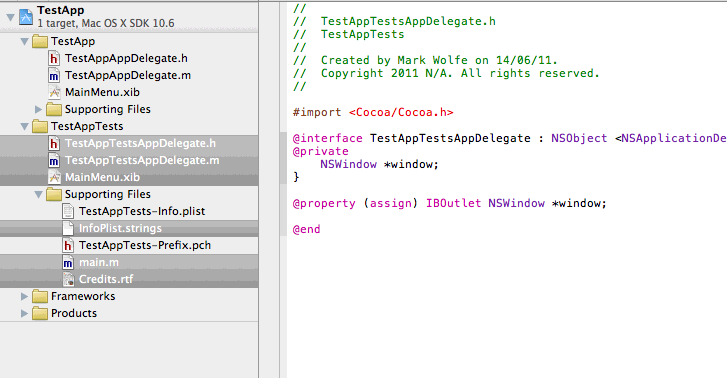Click 'Copyright 2011 N/A' comment line
Viewport: 727px width, 378px height.
tap(446, 73)
